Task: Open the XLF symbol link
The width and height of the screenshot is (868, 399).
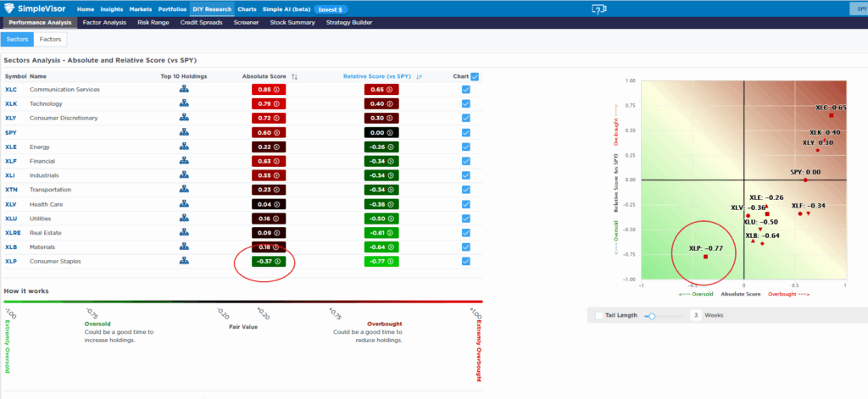Action: (x=10, y=161)
